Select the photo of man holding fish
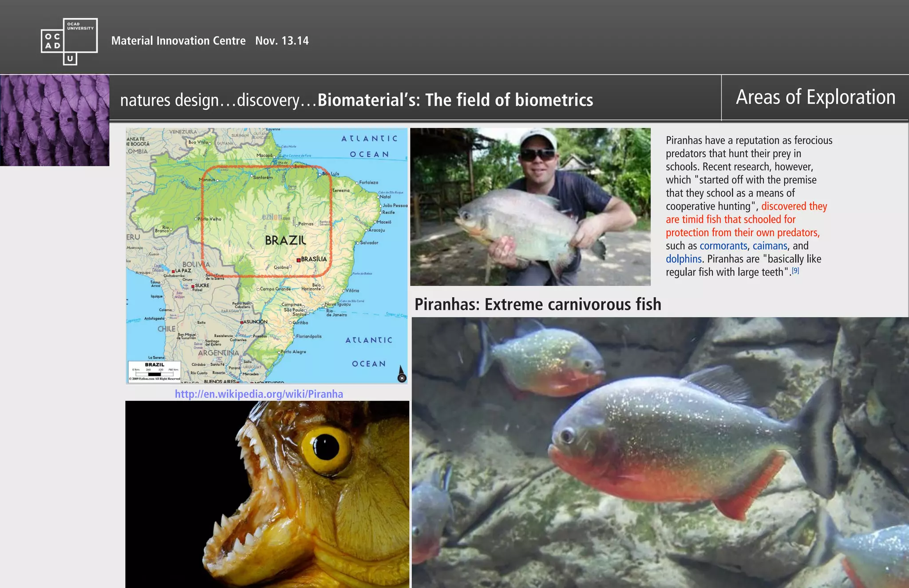The height and width of the screenshot is (588, 909). pyautogui.click(x=530, y=207)
